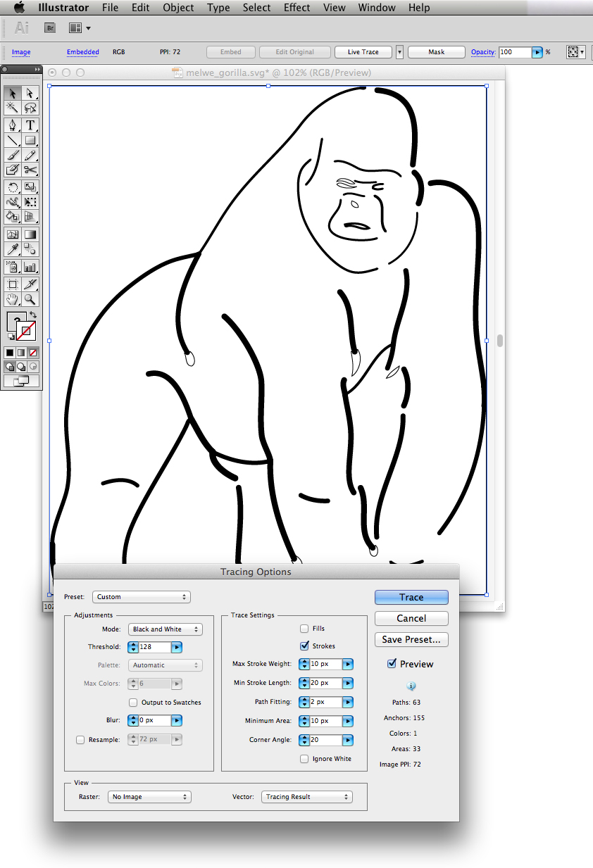Select the Scissors tool

[29, 170]
